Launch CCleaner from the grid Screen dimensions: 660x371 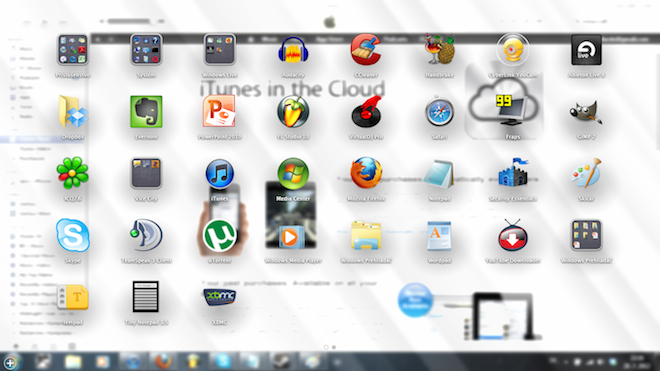366,50
